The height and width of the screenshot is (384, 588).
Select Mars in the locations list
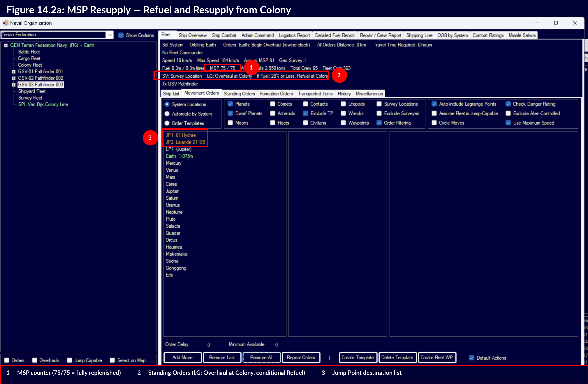point(170,177)
